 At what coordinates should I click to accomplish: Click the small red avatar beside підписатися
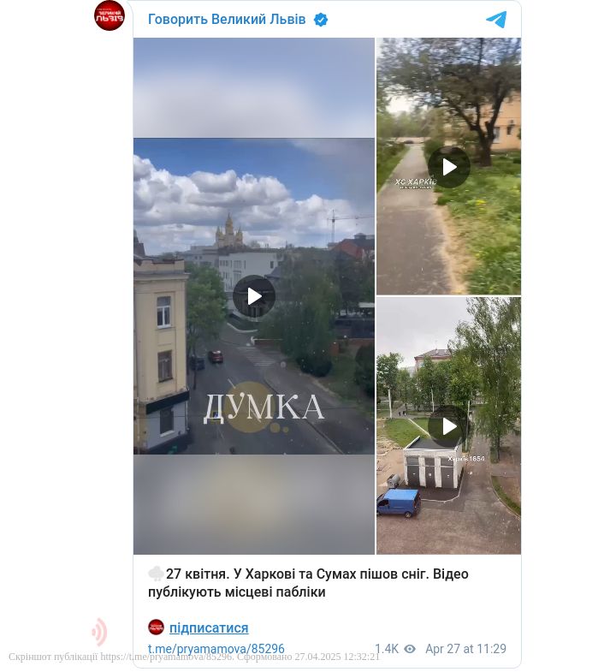pyautogui.click(x=156, y=627)
